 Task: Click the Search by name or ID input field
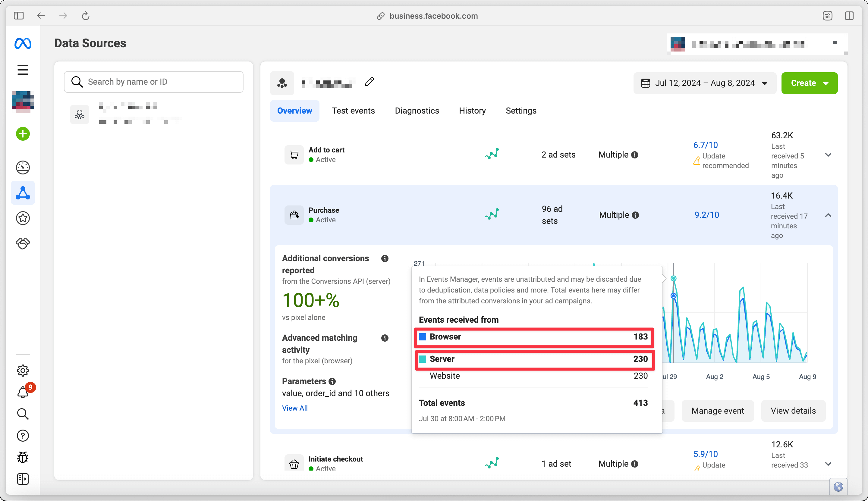coord(153,81)
